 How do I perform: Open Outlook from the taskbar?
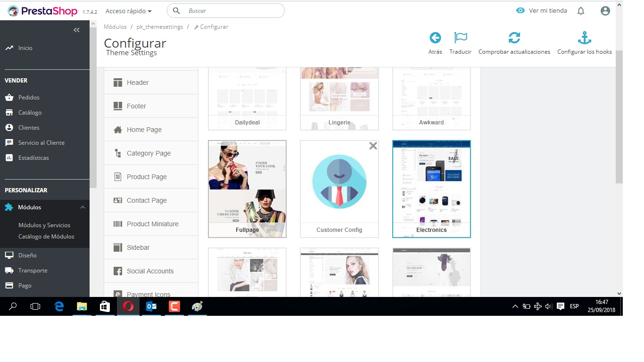pyautogui.click(x=151, y=306)
